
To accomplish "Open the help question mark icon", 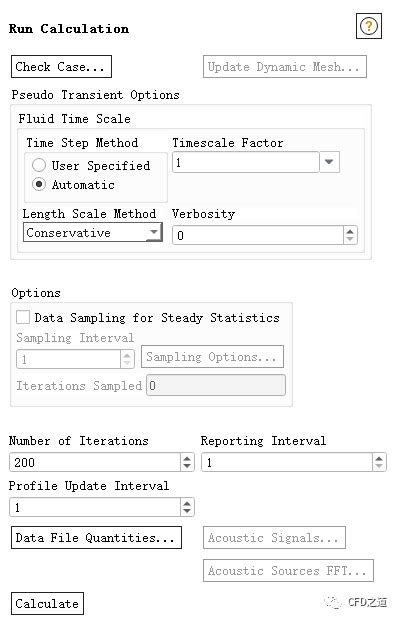I will click(x=369, y=26).
